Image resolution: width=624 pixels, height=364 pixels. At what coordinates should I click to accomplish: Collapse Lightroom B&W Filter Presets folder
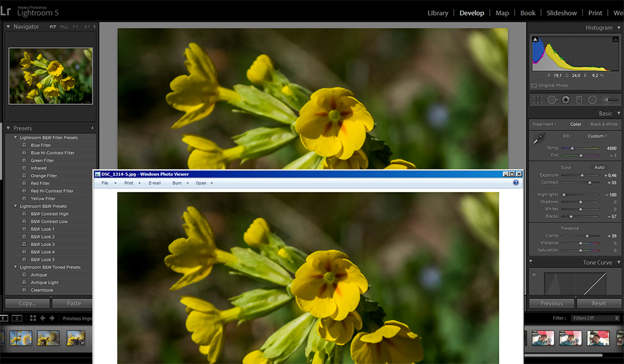[x=16, y=138]
